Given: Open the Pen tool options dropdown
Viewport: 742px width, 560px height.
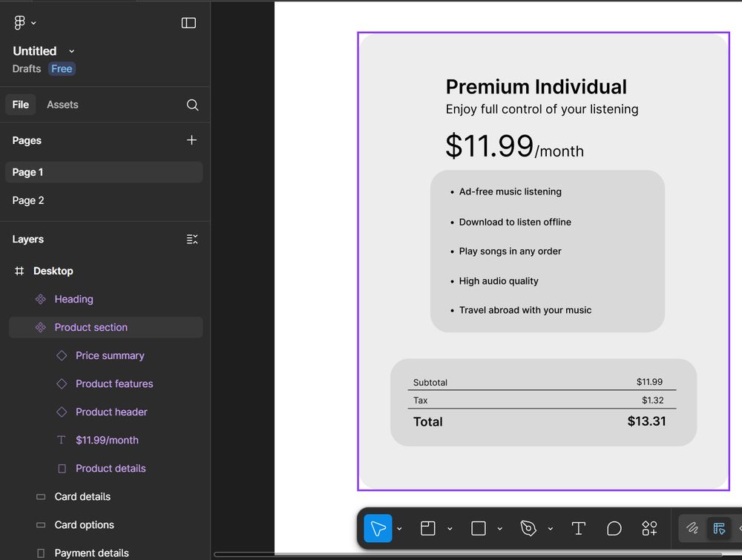Looking at the screenshot, I should [551, 529].
